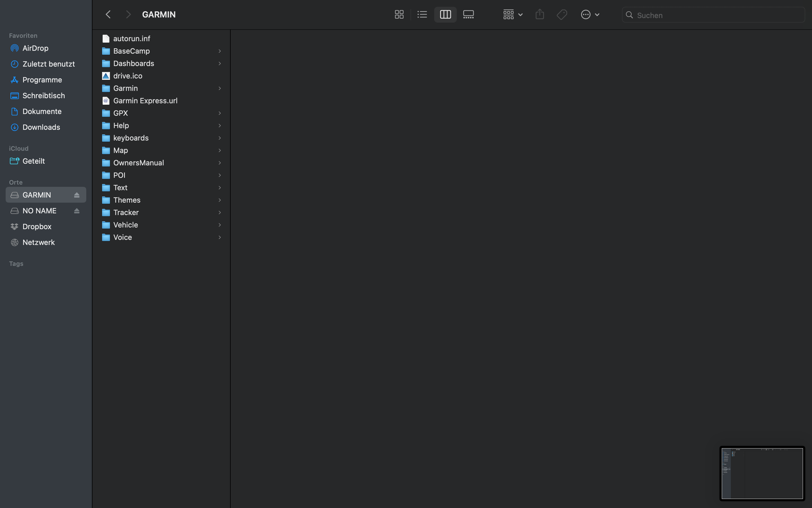Screen dimensions: 812x508
Task: Eject the NO NAME volume
Action: (76, 211)
